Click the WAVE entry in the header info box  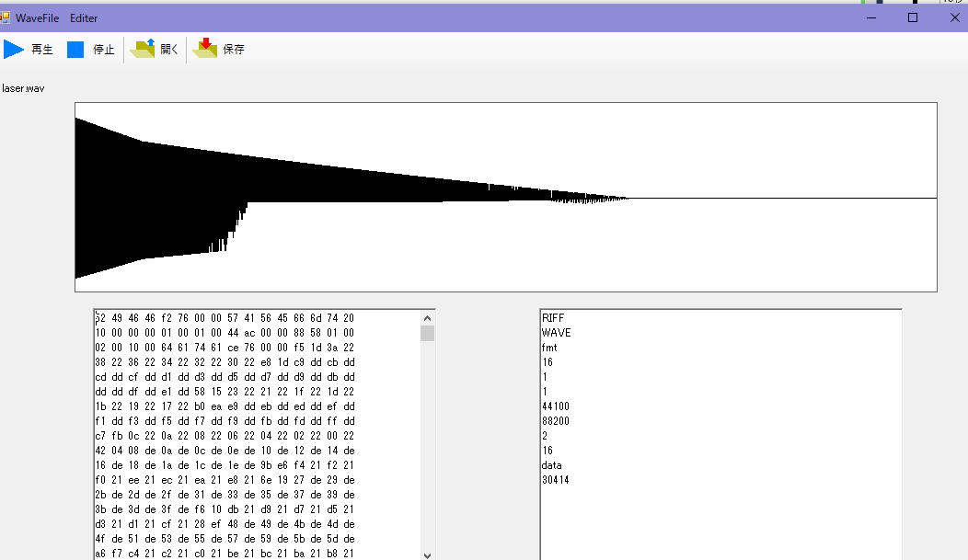556,333
